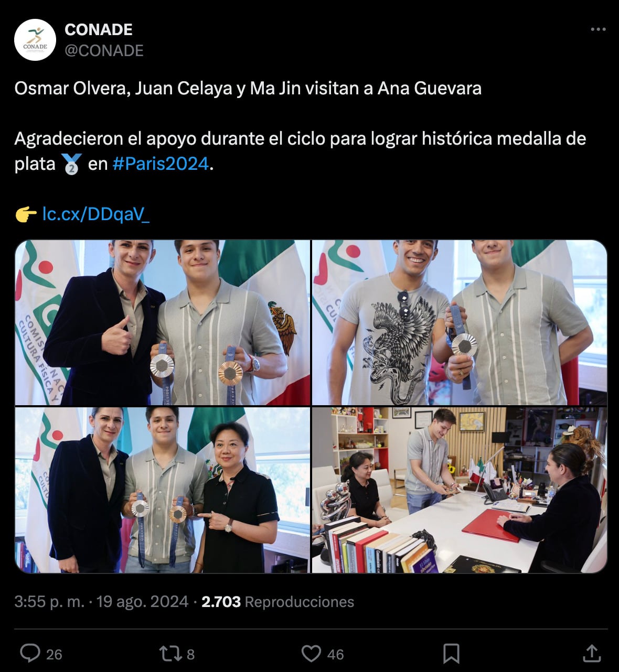Screen dimensions: 619x672
Task: Open the CONADE display name
Action: click(x=99, y=29)
